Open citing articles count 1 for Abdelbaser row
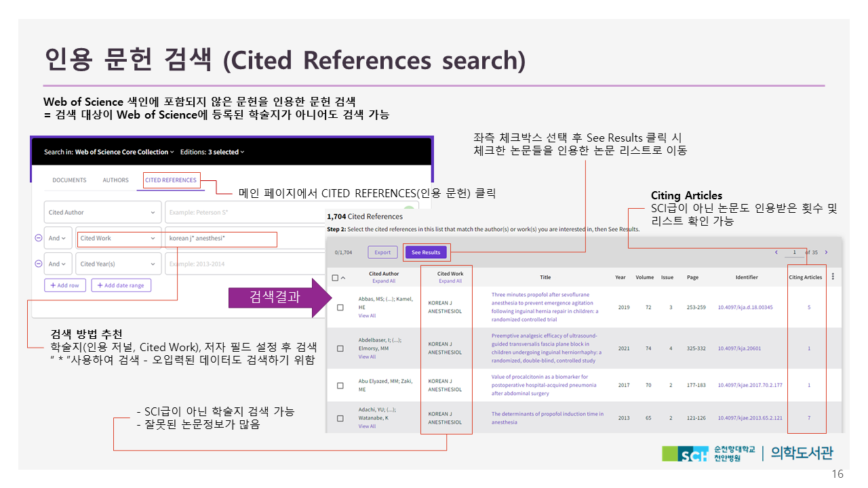This screenshot has width=868, height=488. pyautogui.click(x=809, y=348)
